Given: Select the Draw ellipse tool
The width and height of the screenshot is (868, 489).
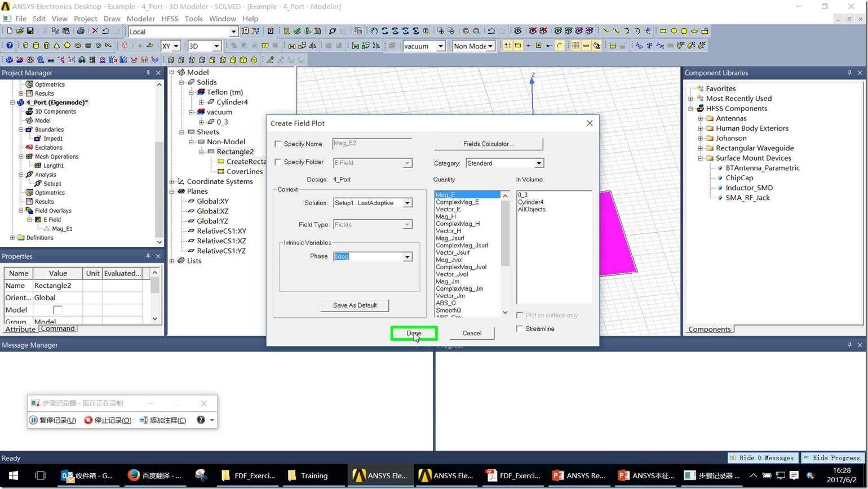Looking at the screenshot, I should (694, 31).
